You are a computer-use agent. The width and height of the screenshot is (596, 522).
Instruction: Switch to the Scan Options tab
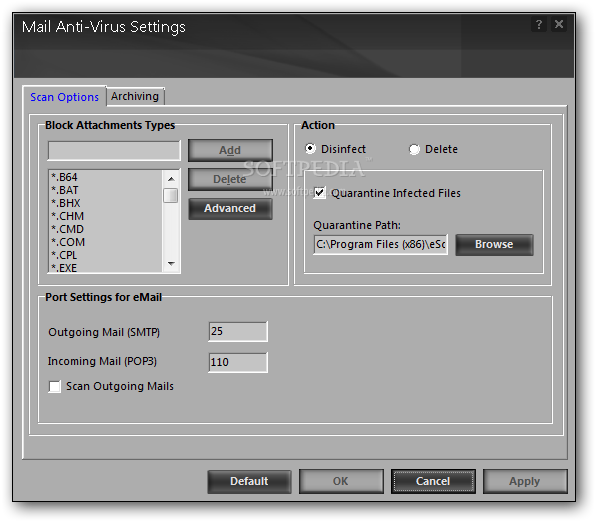[64, 97]
